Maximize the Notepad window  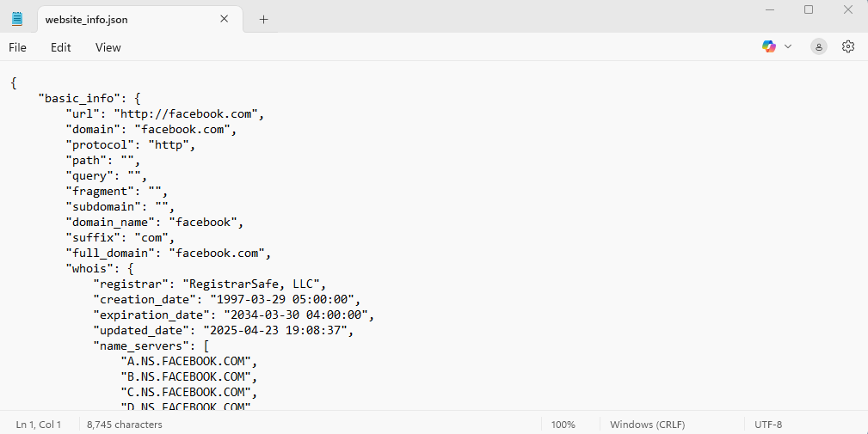click(x=809, y=9)
